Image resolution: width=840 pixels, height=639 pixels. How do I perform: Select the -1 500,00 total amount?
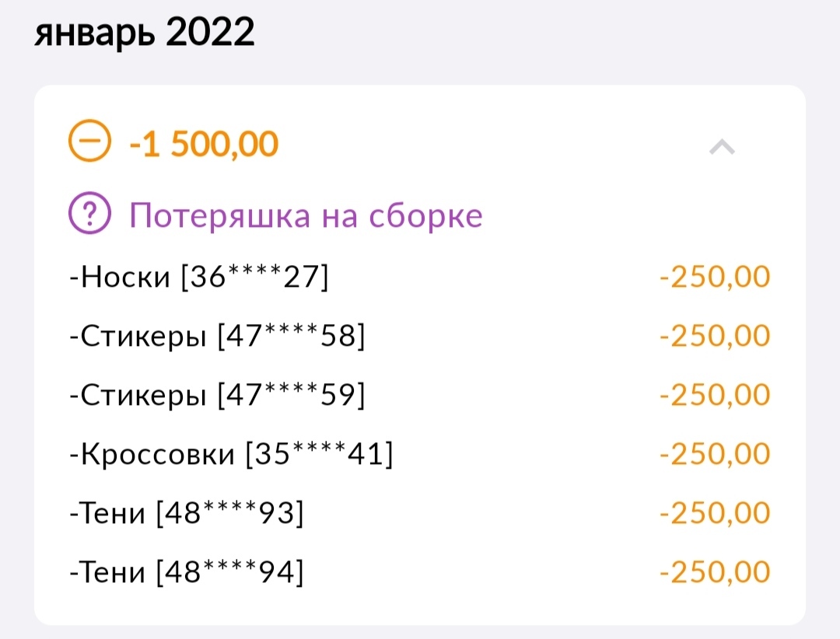[203, 145]
